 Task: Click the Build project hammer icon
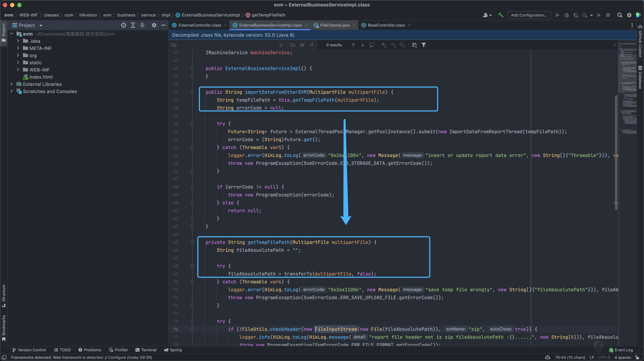[501, 15]
